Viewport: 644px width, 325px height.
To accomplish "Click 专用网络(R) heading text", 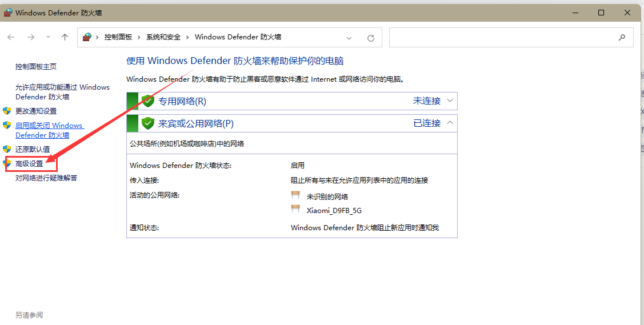I will [182, 101].
